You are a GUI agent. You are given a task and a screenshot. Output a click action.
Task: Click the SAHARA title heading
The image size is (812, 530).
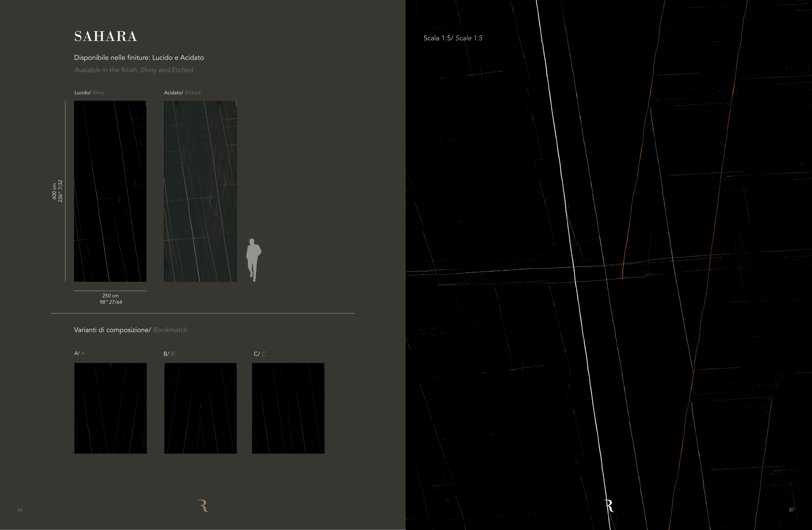pyautogui.click(x=106, y=36)
